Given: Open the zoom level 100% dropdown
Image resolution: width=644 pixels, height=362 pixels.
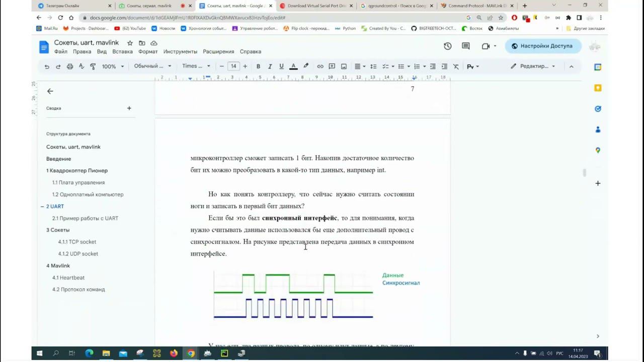Looking at the screenshot, I should pos(113,66).
